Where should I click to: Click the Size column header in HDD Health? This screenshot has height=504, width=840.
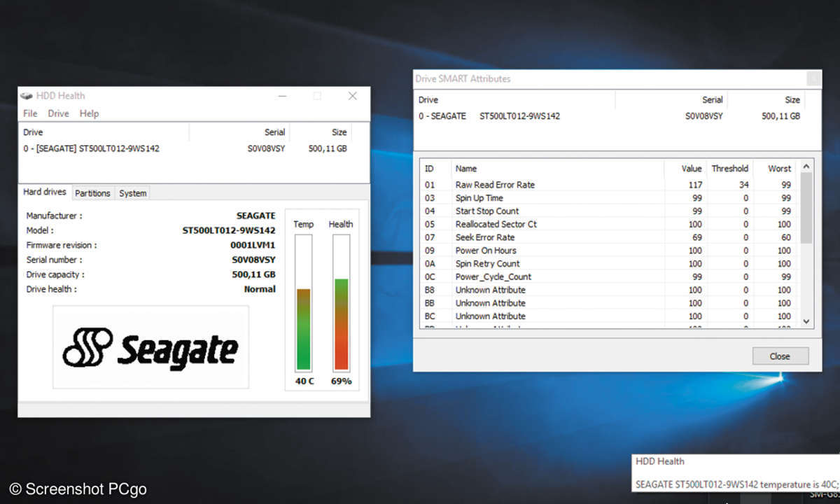pos(320,132)
